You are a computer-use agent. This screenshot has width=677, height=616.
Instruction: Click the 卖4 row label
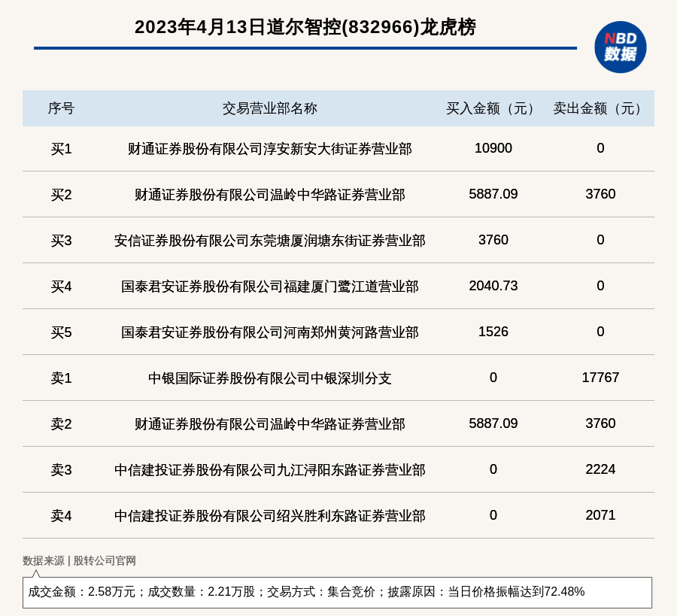click(x=61, y=515)
